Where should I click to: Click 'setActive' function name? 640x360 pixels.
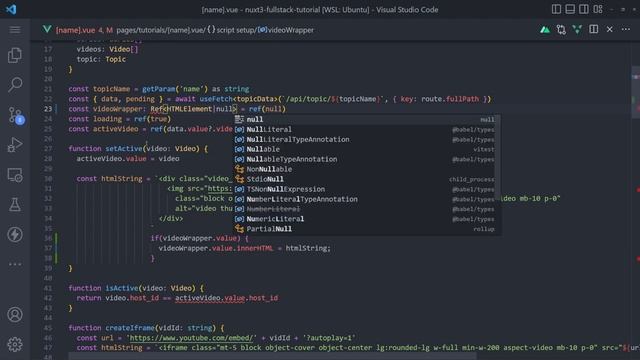tap(124, 149)
